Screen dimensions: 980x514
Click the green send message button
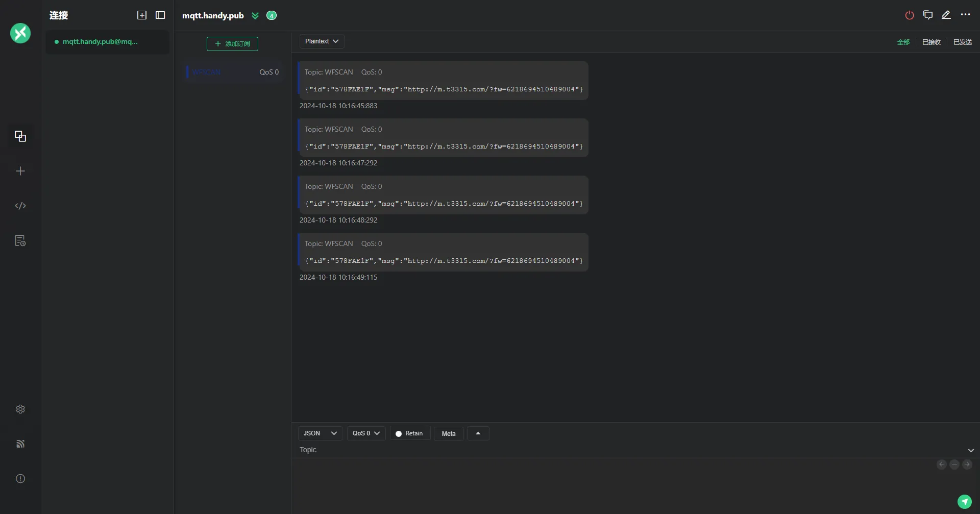[964, 502]
